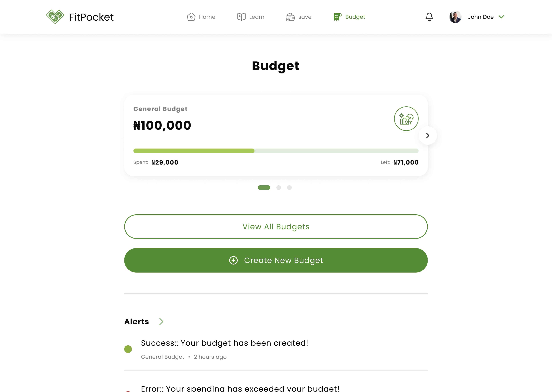This screenshot has width=552, height=392.
Task: Click the Home house icon
Action: [x=191, y=17]
